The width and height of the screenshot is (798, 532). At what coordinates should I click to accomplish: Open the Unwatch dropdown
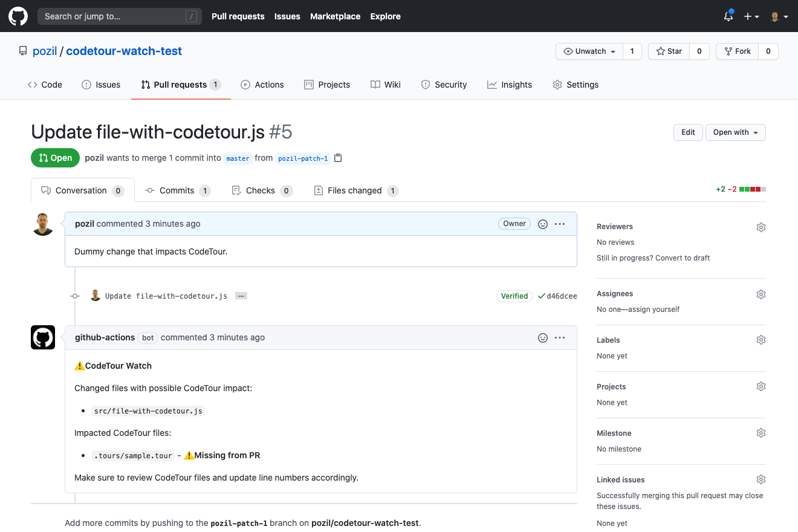(589, 51)
